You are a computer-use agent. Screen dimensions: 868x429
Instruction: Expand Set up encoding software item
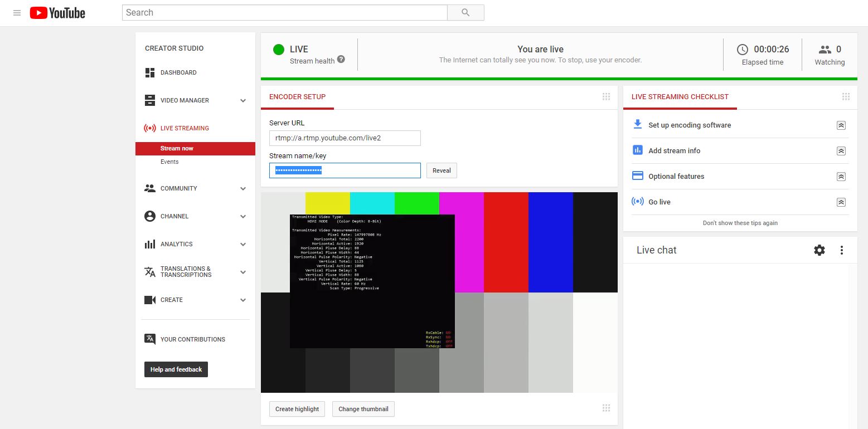pyautogui.click(x=841, y=125)
